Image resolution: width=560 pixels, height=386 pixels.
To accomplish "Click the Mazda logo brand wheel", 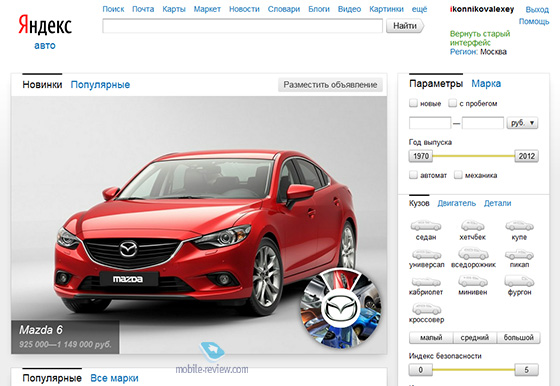I will tap(340, 308).
